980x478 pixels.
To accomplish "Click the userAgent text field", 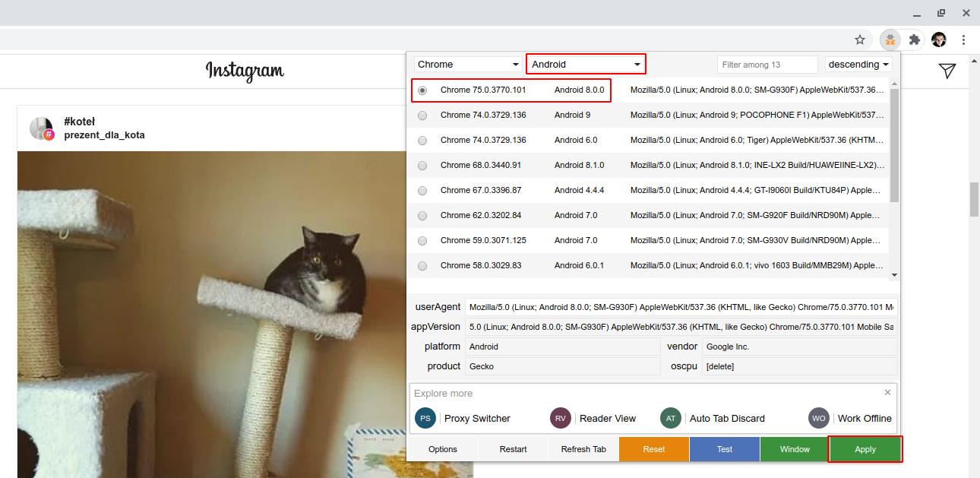I will click(681, 307).
